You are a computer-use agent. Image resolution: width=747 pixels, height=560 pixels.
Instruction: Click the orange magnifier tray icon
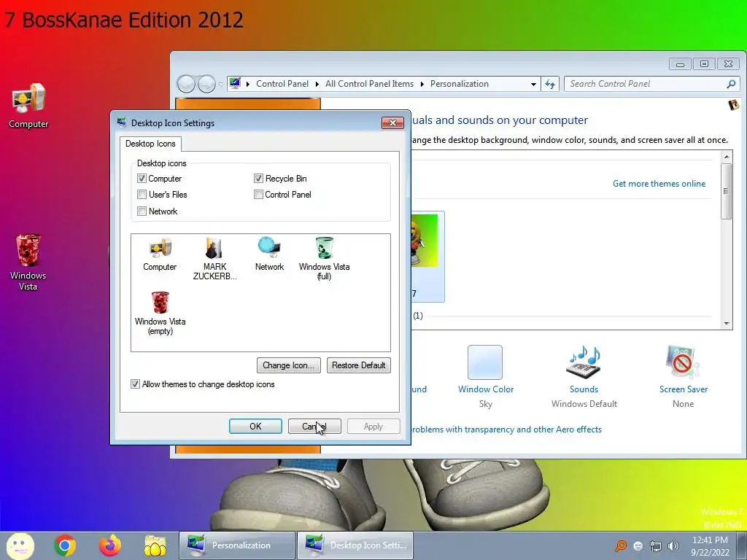point(620,545)
